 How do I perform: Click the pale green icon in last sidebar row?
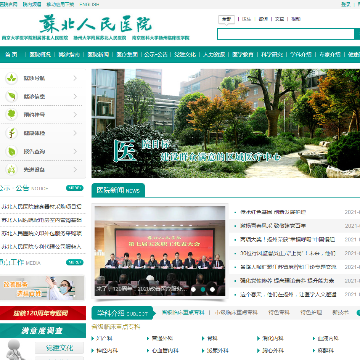coord(12,170)
